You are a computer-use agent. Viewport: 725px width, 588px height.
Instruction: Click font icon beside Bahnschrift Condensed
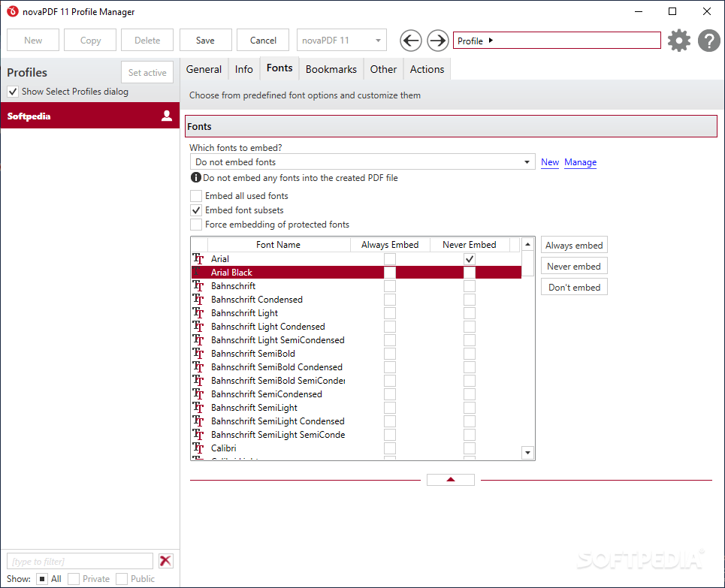point(198,300)
